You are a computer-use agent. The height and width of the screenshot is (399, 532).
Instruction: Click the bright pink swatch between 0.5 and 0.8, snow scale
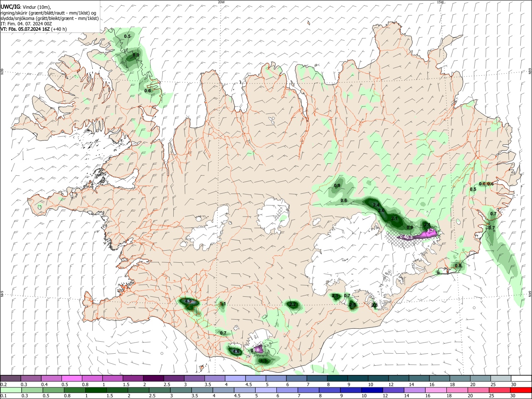72,379
